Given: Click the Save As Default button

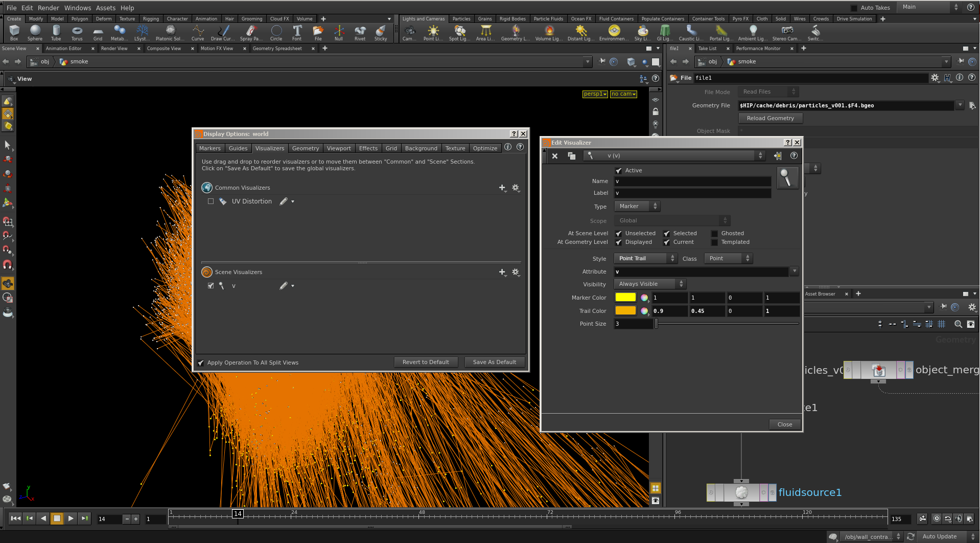Looking at the screenshot, I should click(x=495, y=362).
